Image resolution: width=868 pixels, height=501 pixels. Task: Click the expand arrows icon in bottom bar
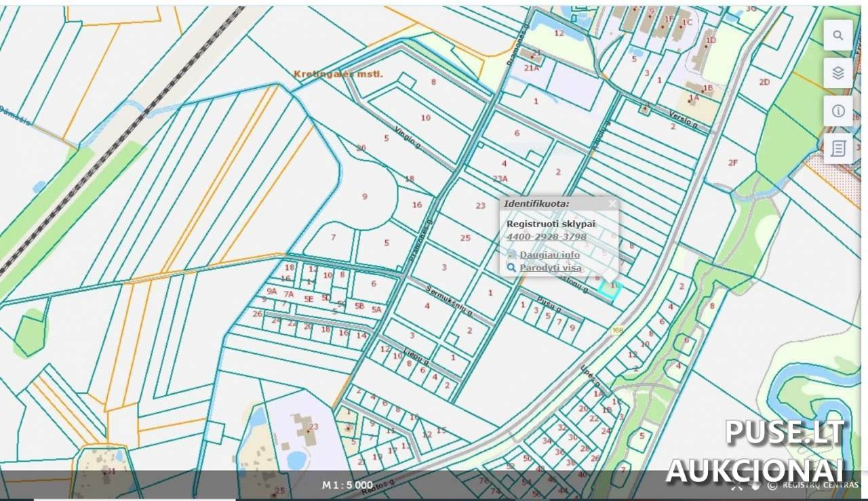[737, 485]
